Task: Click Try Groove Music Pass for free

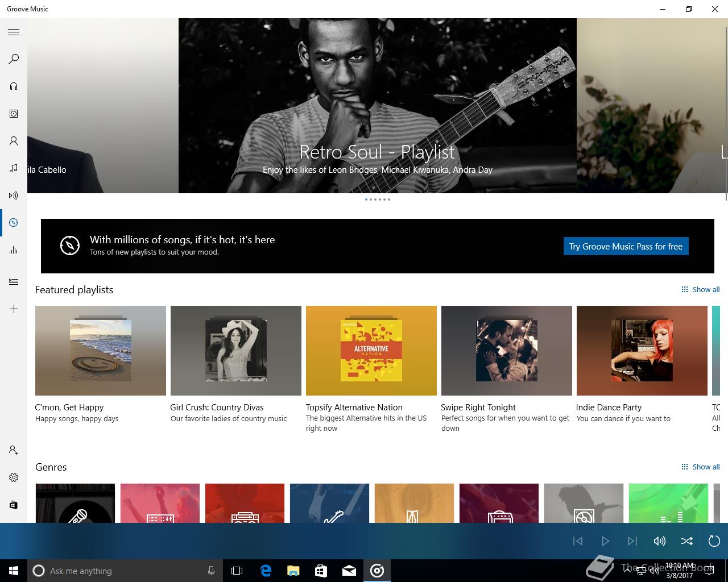Action: click(626, 246)
